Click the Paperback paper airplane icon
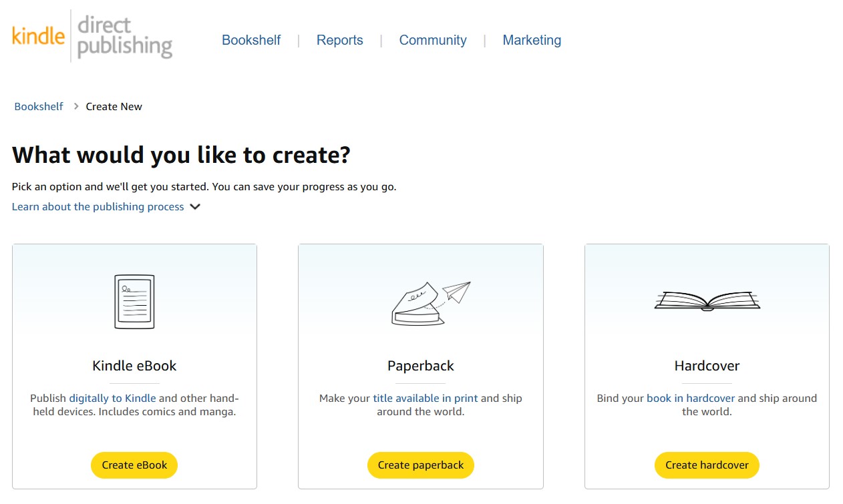This screenshot has height=504, width=843. tap(457, 291)
